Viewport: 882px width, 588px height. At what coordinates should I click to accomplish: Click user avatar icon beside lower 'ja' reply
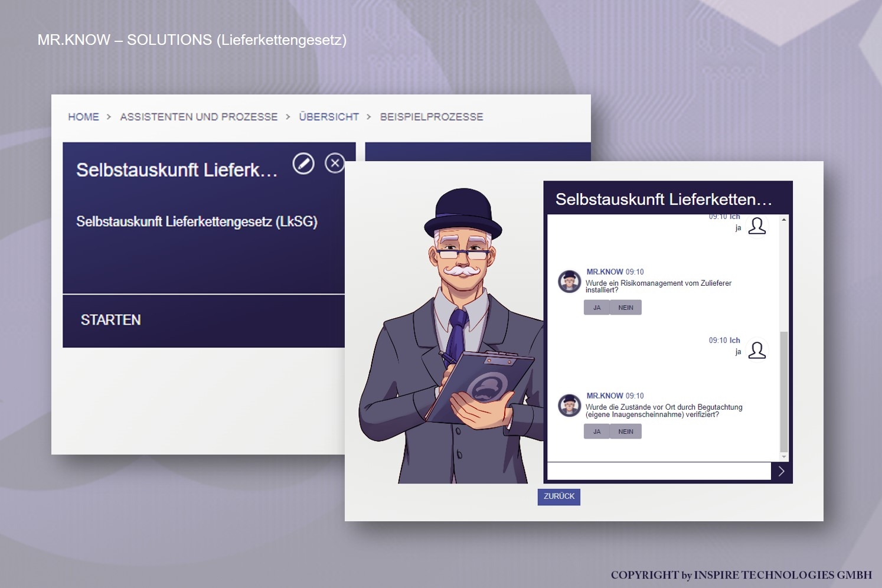click(757, 350)
